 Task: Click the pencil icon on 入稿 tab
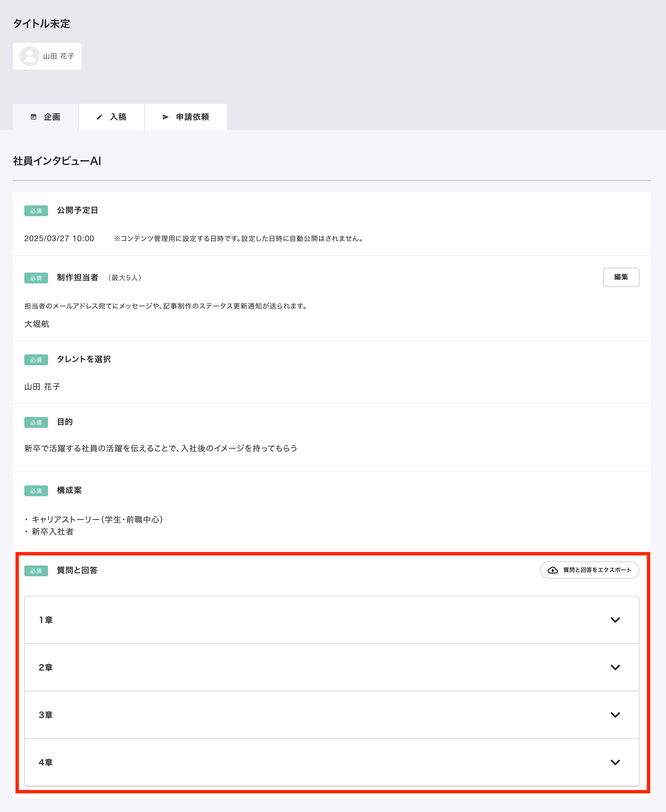[x=99, y=117]
